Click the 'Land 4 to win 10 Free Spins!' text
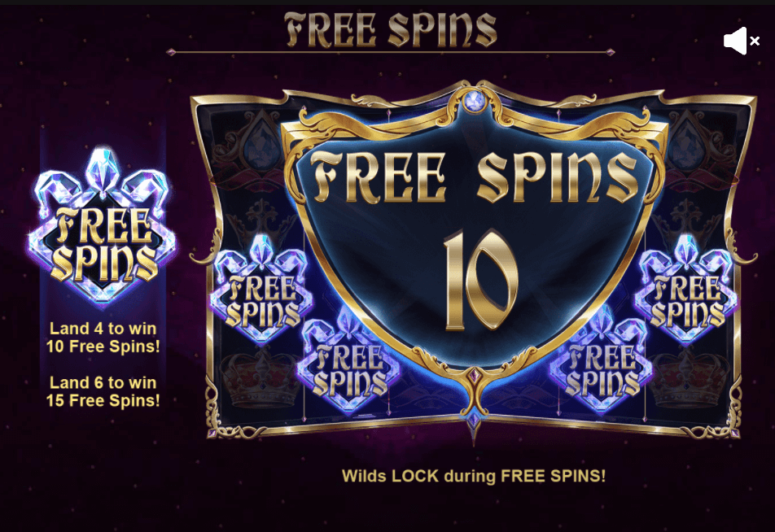Screen dimensions: 775x532 click(103, 338)
